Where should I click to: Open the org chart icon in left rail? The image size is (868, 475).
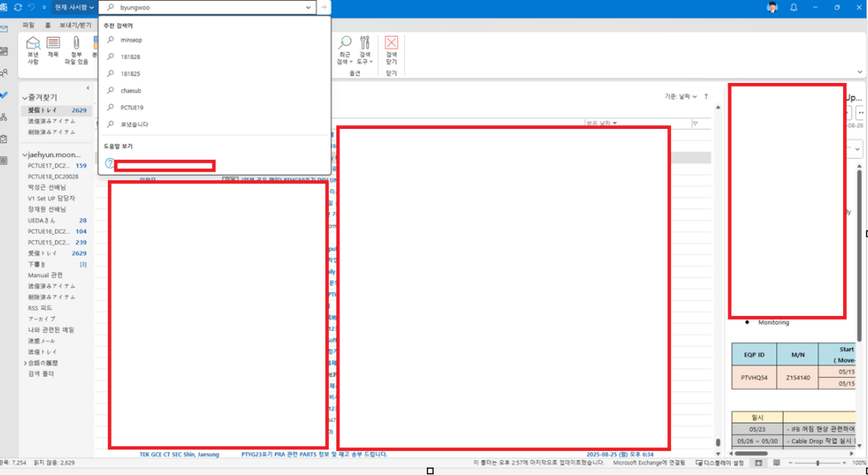(5, 117)
